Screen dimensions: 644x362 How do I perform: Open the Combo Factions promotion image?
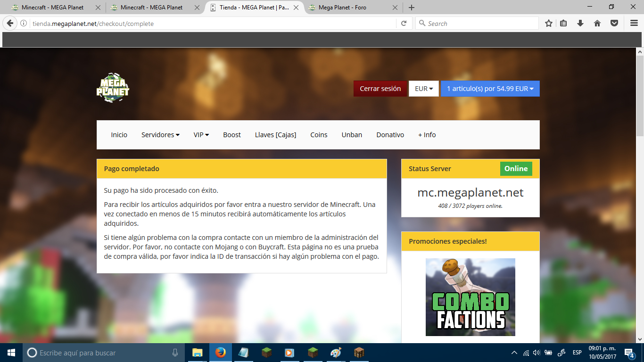point(471,297)
